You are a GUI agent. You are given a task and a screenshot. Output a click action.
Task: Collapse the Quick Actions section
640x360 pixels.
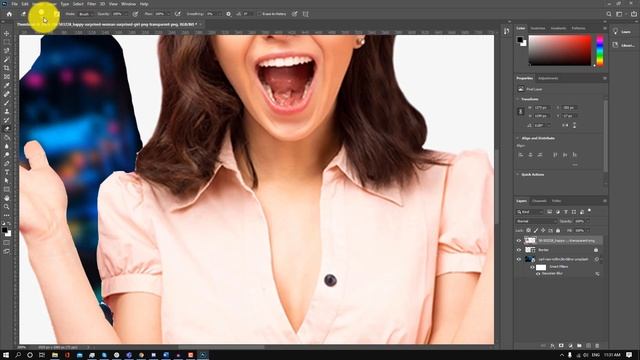pyautogui.click(x=518, y=174)
